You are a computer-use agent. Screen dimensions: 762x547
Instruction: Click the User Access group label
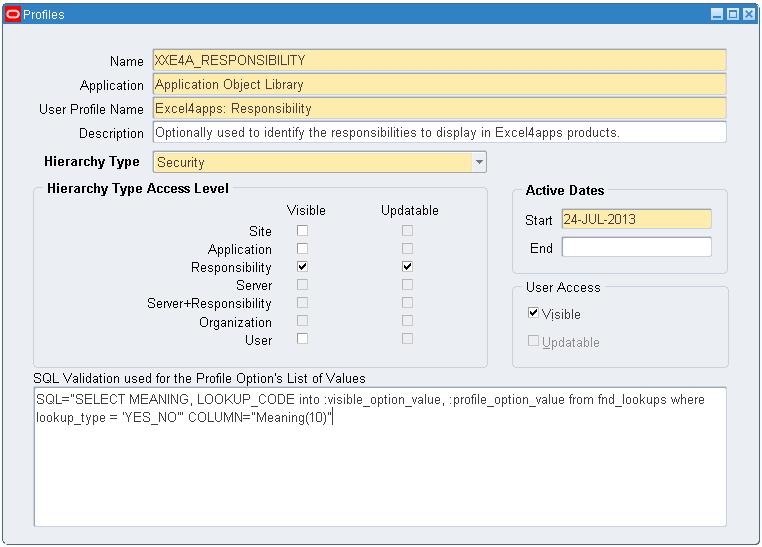pyautogui.click(x=563, y=288)
